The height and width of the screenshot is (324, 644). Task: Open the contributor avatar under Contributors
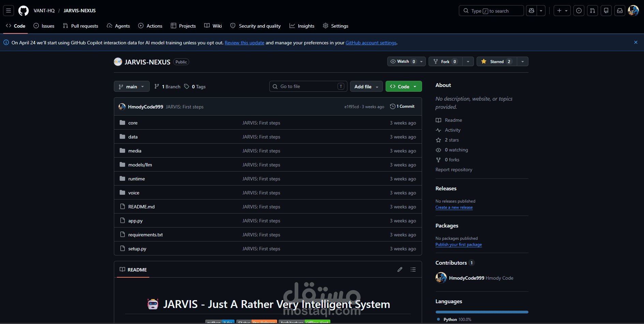[441, 278]
